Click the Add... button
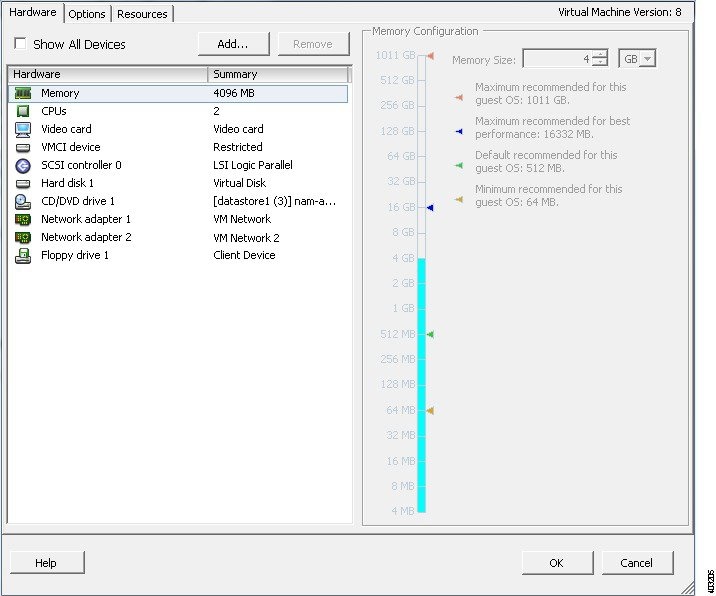The image size is (716, 596). (233, 44)
